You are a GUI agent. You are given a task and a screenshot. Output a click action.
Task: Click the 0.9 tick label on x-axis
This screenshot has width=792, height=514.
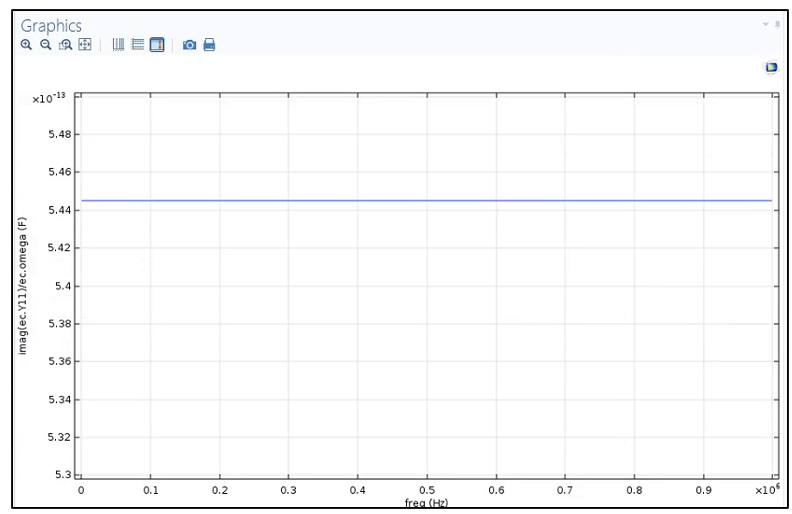point(703,491)
